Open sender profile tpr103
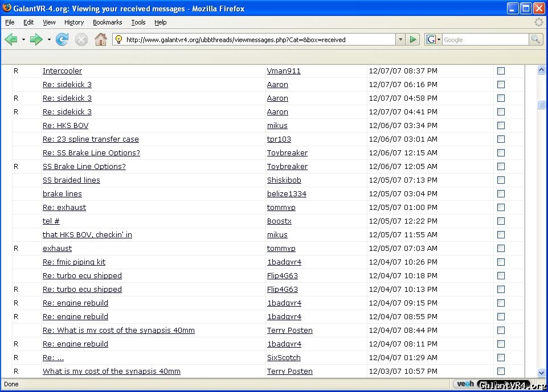The height and width of the screenshot is (392, 548). (x=279, y=139)
